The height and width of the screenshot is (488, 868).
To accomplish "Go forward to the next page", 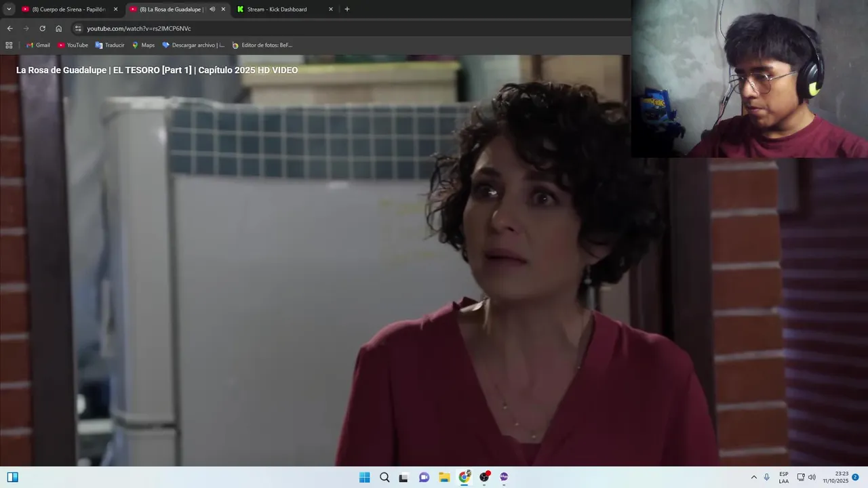I will click(x=26, y=28).
